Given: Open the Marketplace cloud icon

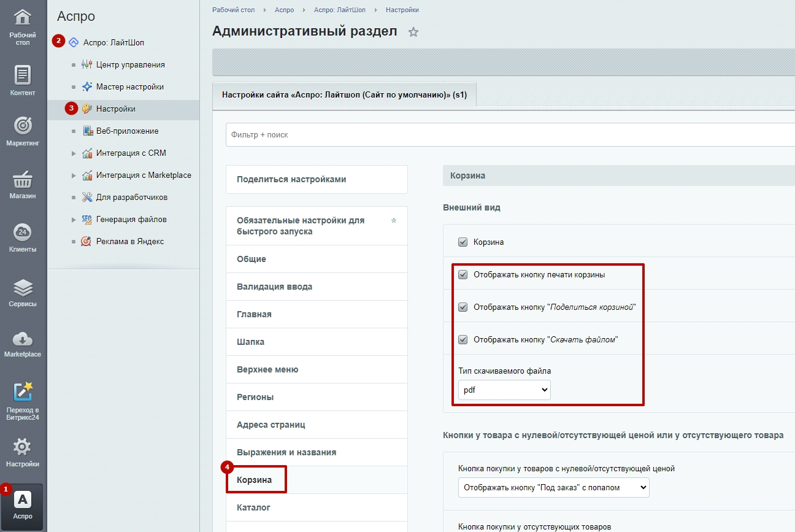Looking at the screenshot, I should [23, 338].
